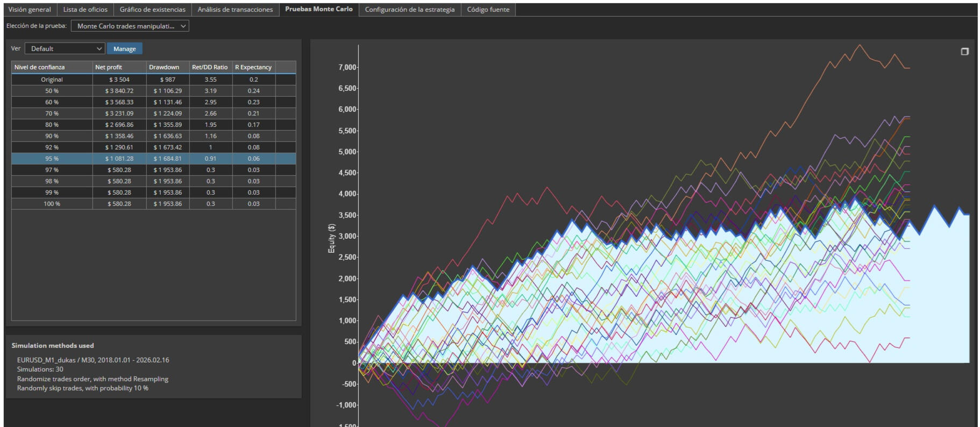The image size is (980, 427).
Task: Sort by the Drawdown column header
Action: pos(167,67)
